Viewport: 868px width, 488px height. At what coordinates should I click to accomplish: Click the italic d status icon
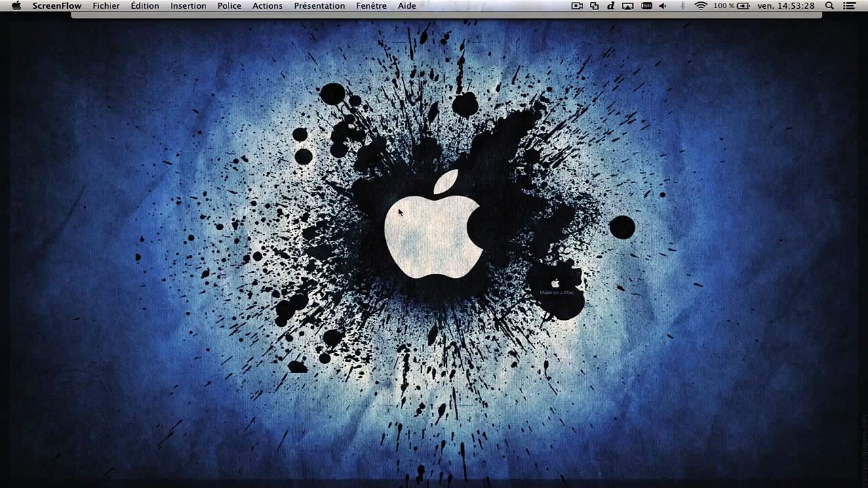coord(610,5)
